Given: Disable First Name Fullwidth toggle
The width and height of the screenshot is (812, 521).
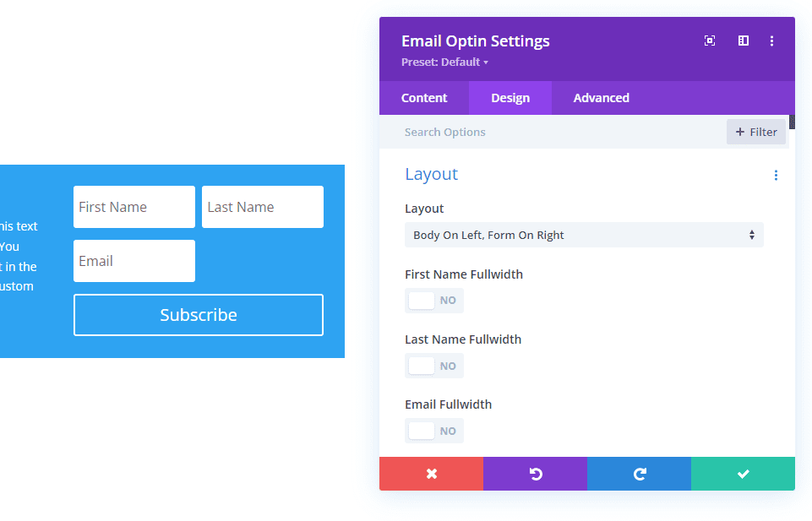Looking at the screenshot, I should pyautogui.click(x=434, y=300).
